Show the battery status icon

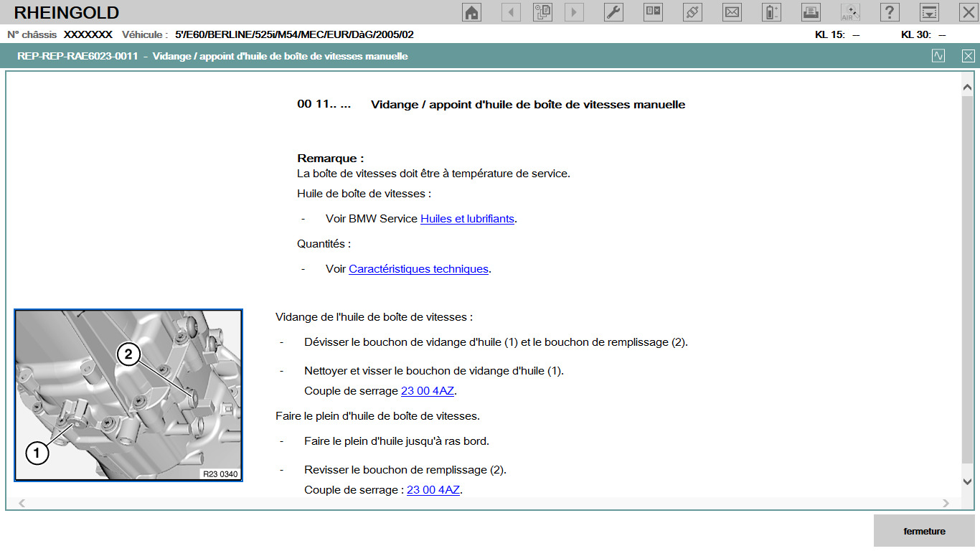(x=771, y=12)
